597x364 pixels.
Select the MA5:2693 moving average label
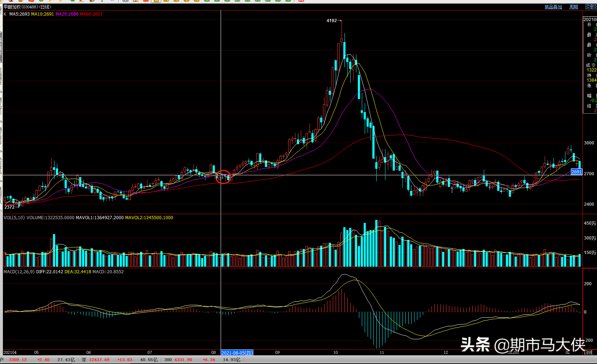tap(20, 14)
